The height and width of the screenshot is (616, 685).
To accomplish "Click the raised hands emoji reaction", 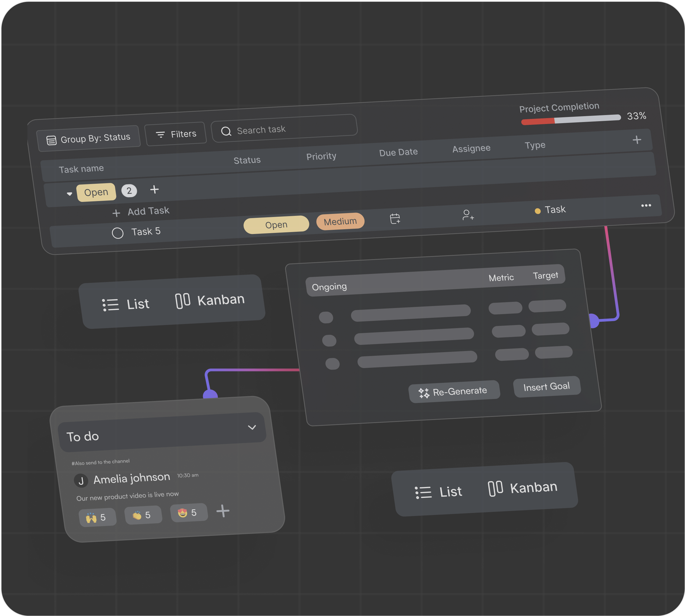I will click(97, 517).
